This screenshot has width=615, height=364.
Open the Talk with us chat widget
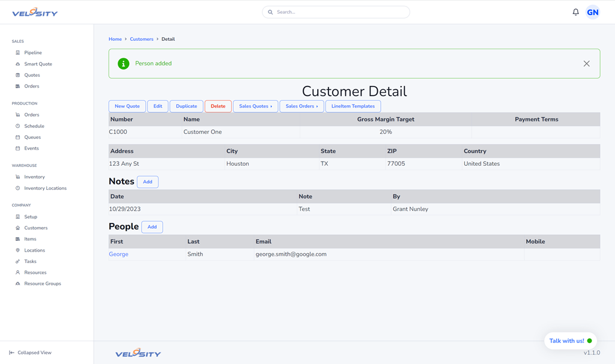(570, 341)
